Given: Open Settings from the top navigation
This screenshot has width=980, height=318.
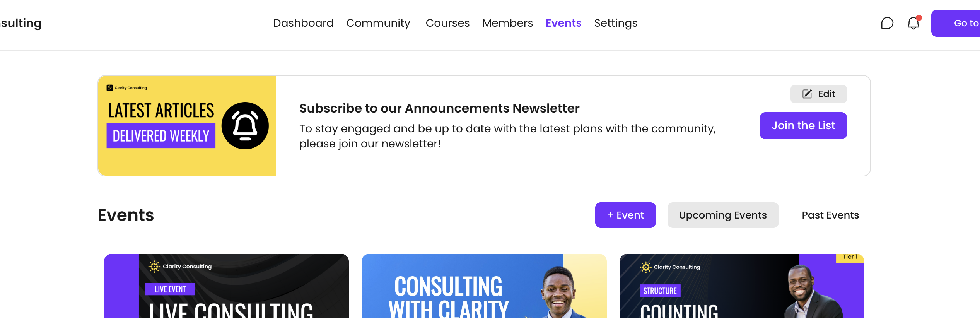Looking at the screenshot, I should (x=615, y=23).
